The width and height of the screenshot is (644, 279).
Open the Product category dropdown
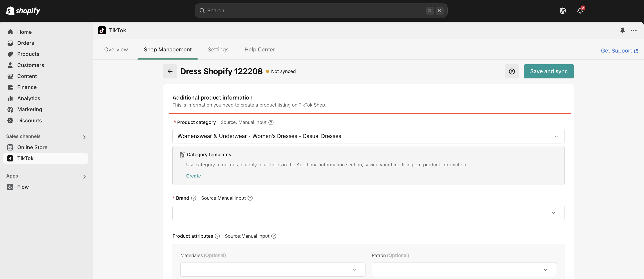pyautogui.click(x=368, y=136)
